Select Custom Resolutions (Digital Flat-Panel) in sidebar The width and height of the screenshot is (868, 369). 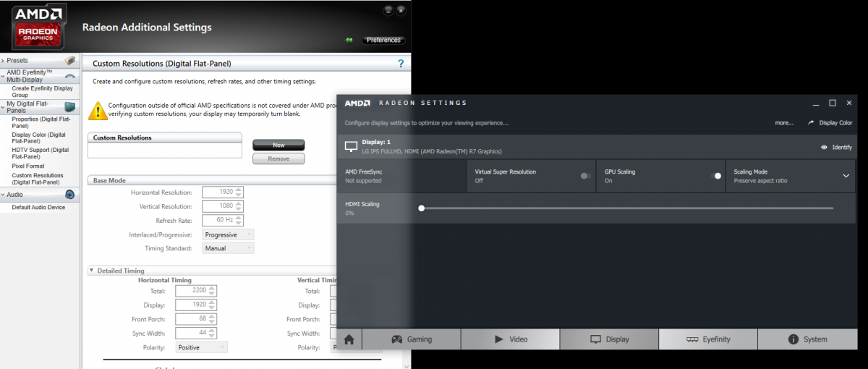[x=38, y=179]
